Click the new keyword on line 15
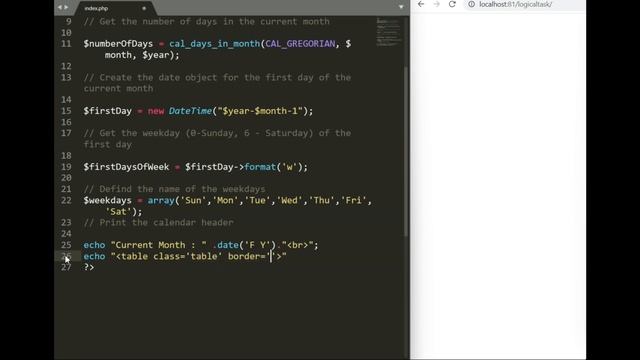 (156, 111)
